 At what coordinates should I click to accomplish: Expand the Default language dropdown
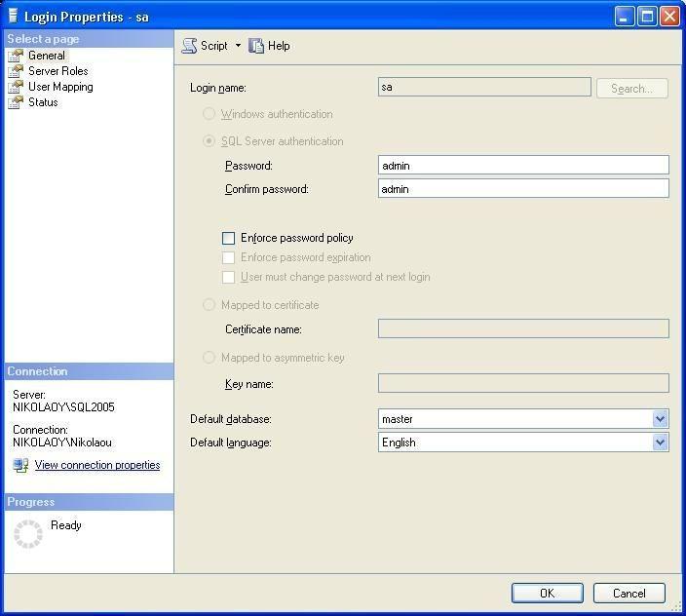coord(660,442)
